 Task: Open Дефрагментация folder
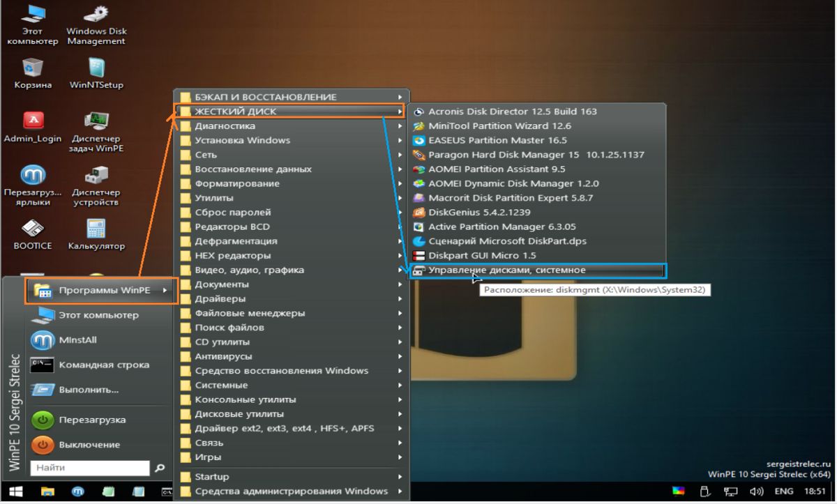290,241
